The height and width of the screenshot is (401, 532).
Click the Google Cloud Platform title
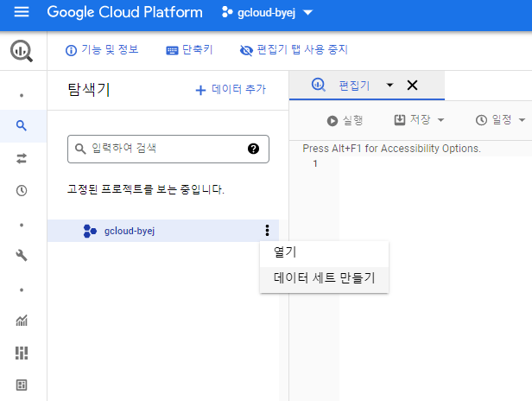pyautogui.click(x=125, y=13)
